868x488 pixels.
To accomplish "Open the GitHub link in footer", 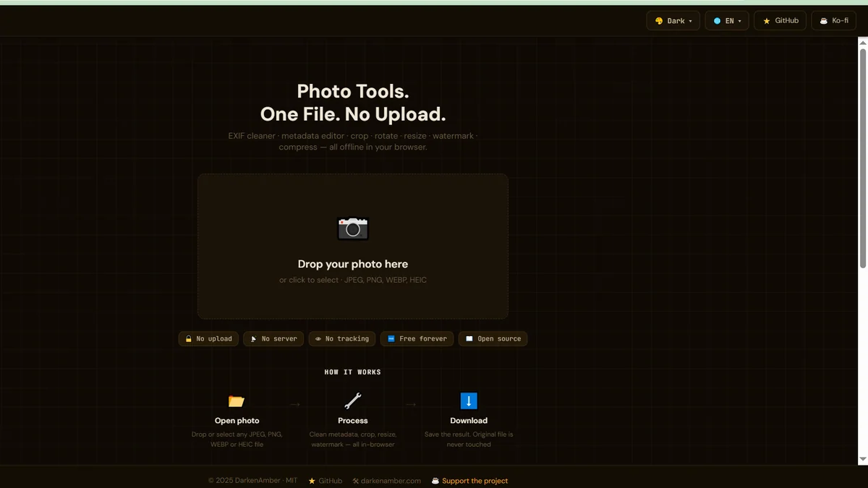I will point(325,481).
